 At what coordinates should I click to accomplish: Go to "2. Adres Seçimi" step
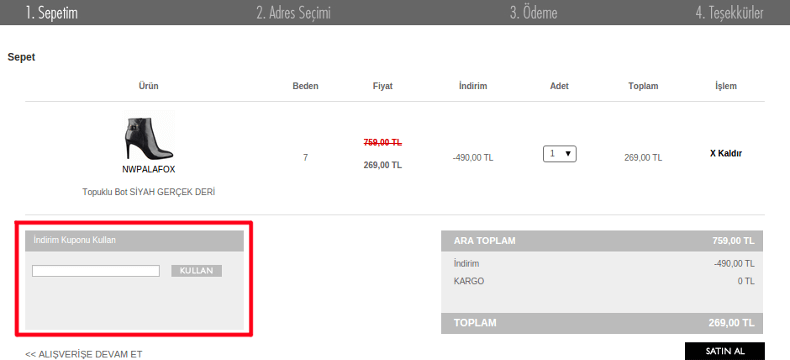pos(293,13)
